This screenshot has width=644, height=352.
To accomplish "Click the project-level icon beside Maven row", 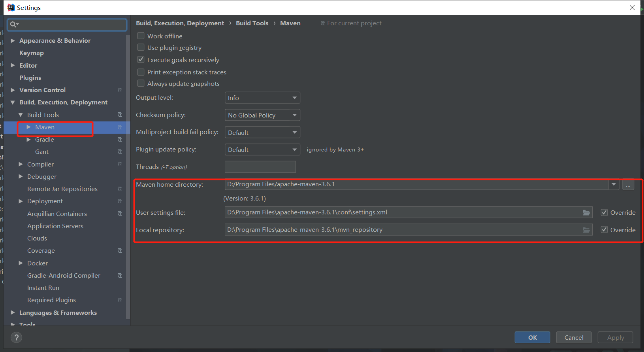I will click(120, 127).
